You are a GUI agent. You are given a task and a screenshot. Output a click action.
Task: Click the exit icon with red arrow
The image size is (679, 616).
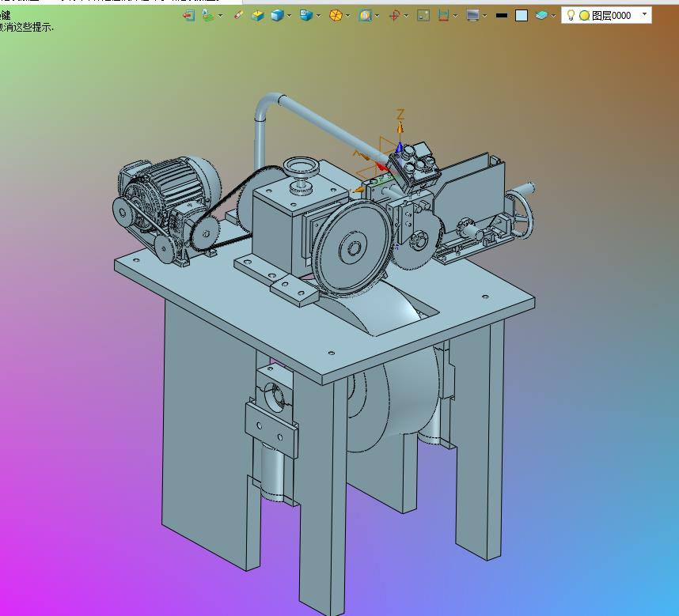(x=188, y=16)
